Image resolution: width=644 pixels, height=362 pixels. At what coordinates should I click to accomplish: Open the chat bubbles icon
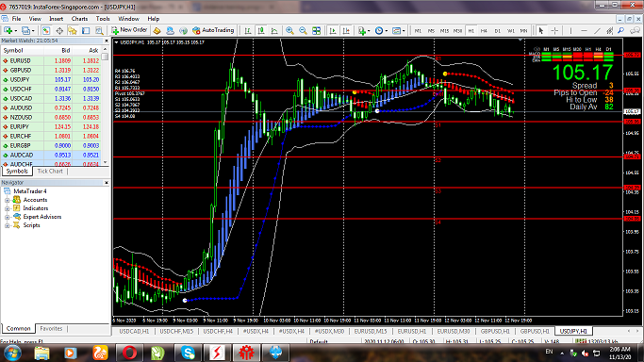pyautogui.click(x=636, y=30)
